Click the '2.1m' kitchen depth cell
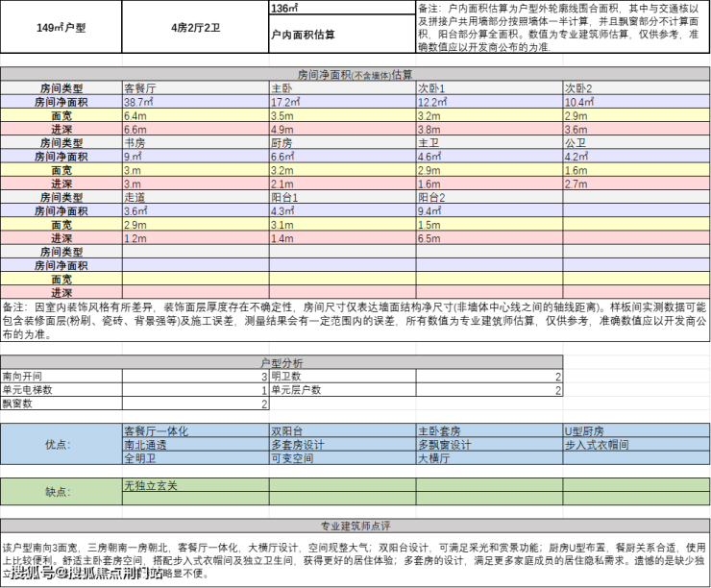Screen dimensions: 711x588 343,184
